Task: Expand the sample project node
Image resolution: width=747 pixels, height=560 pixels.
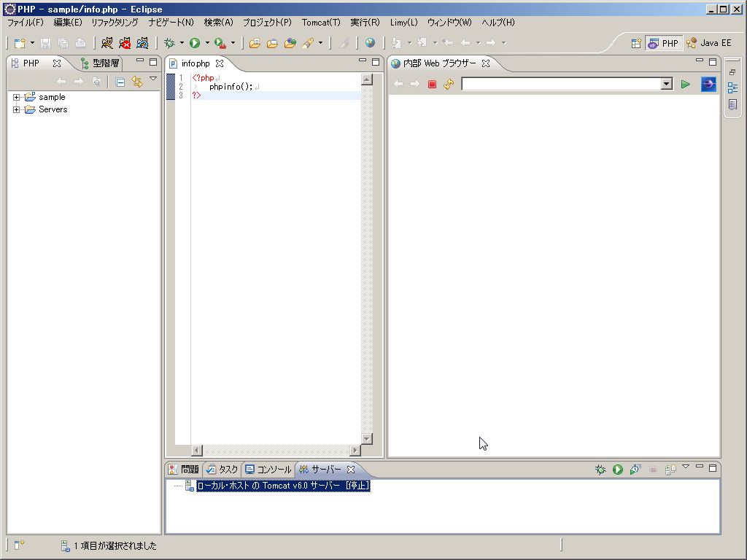Action: coord(16,97)
